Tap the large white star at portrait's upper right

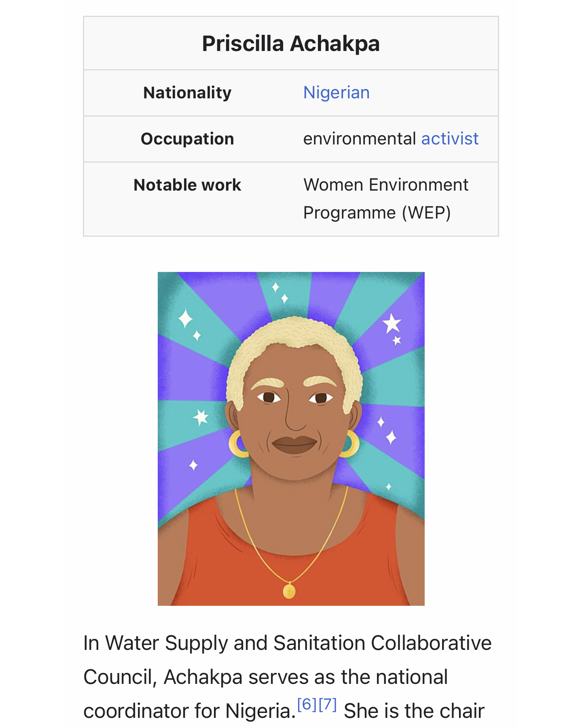click(392, 323)
